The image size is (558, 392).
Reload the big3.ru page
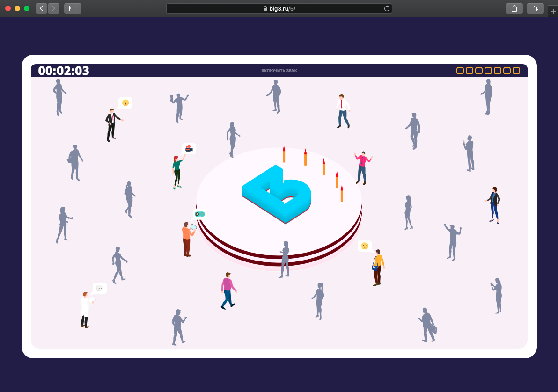[x=387, y=8]
